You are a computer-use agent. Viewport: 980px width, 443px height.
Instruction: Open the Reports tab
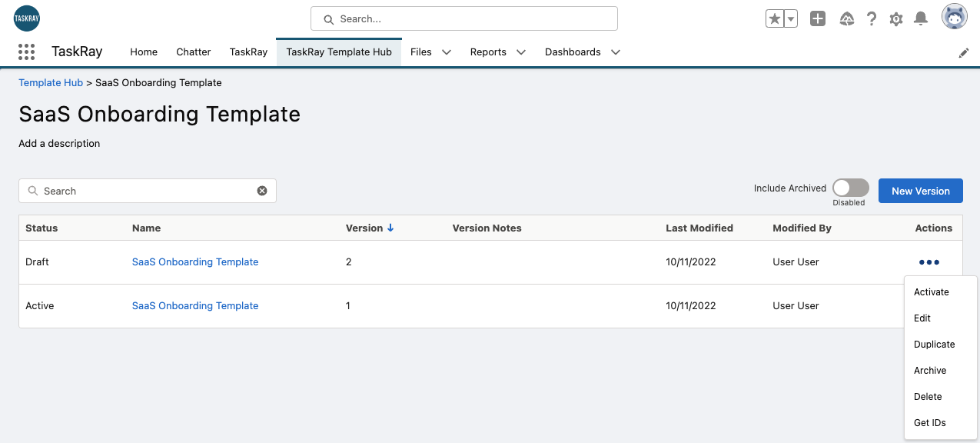point(488,52)
